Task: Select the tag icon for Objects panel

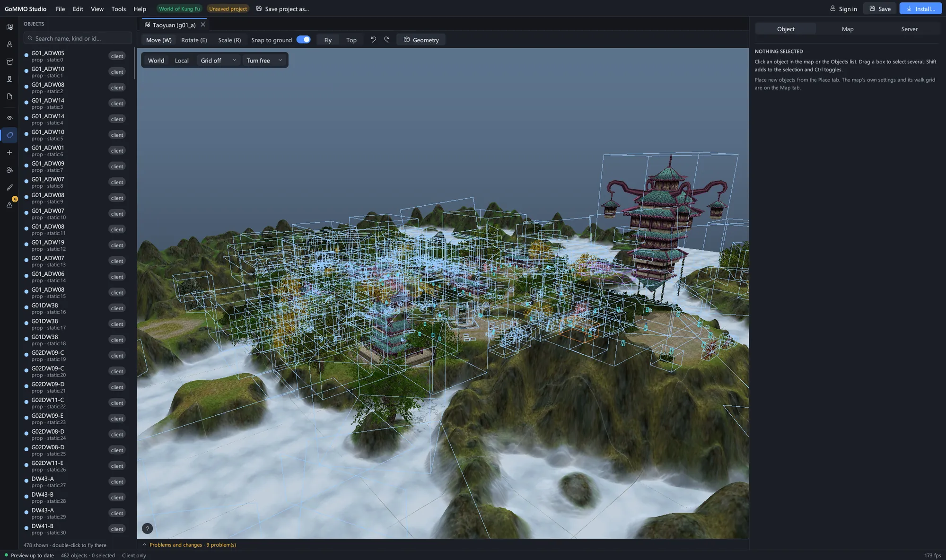Action: coord(9,135)
